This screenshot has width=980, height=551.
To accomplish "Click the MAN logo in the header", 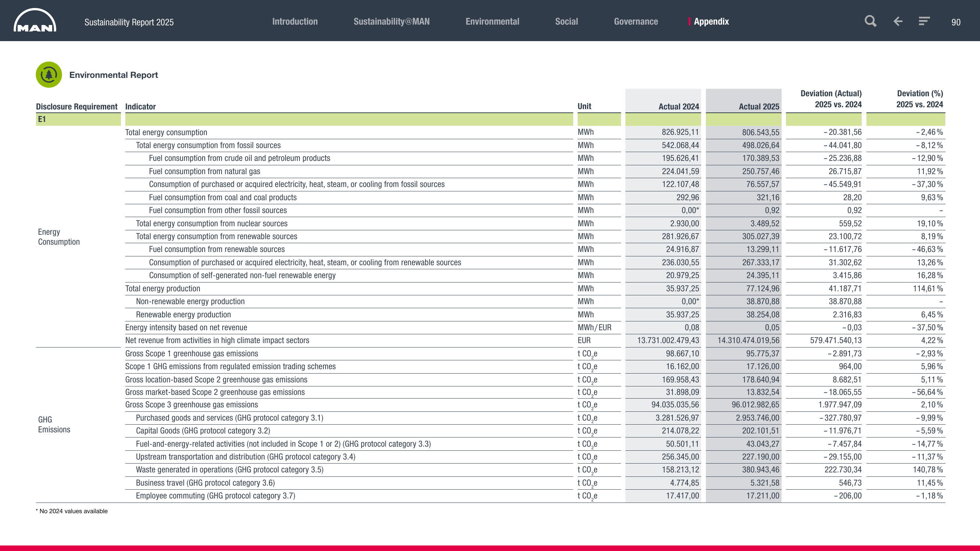I will pos(35,21).
